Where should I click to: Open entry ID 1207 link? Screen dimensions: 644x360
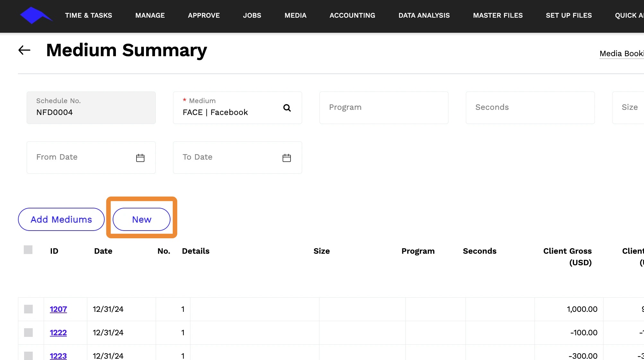tap(58, 309)
